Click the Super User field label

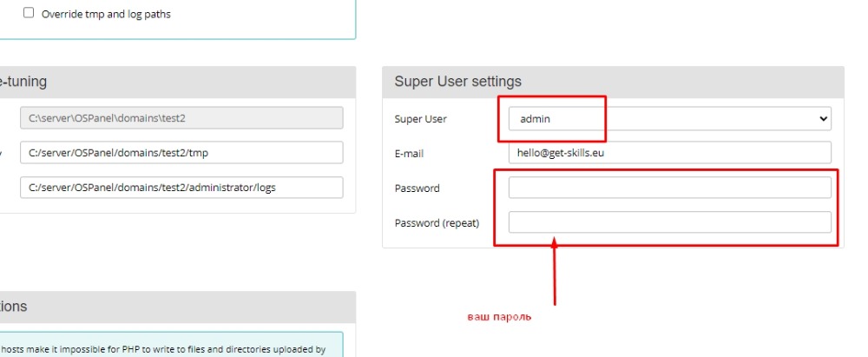[421, 119]
